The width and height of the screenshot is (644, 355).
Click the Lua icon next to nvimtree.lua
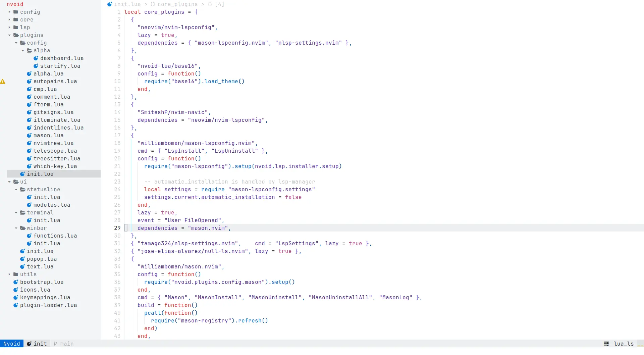coord(29,143)
